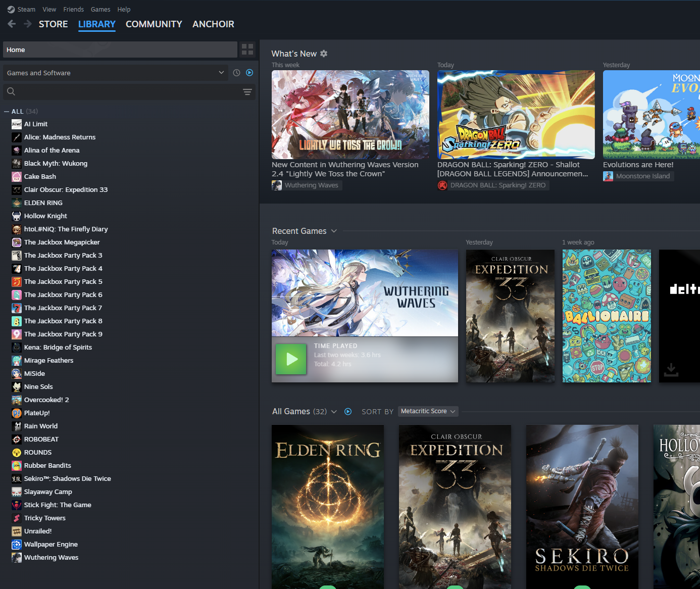The width and height of the screenshot is (700, 589).
Task: Expand the All Games dropdown chevron
Action: 334,412
